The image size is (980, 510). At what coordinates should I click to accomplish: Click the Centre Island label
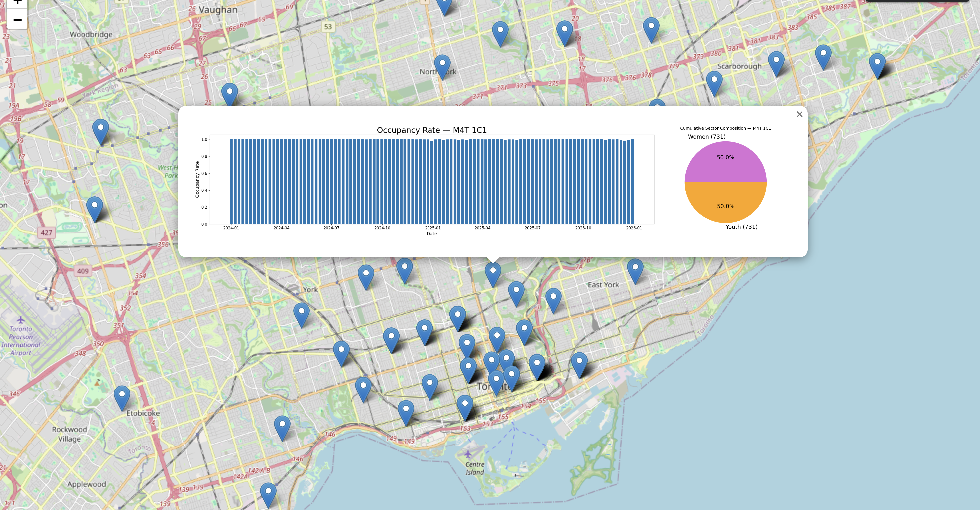474,468
